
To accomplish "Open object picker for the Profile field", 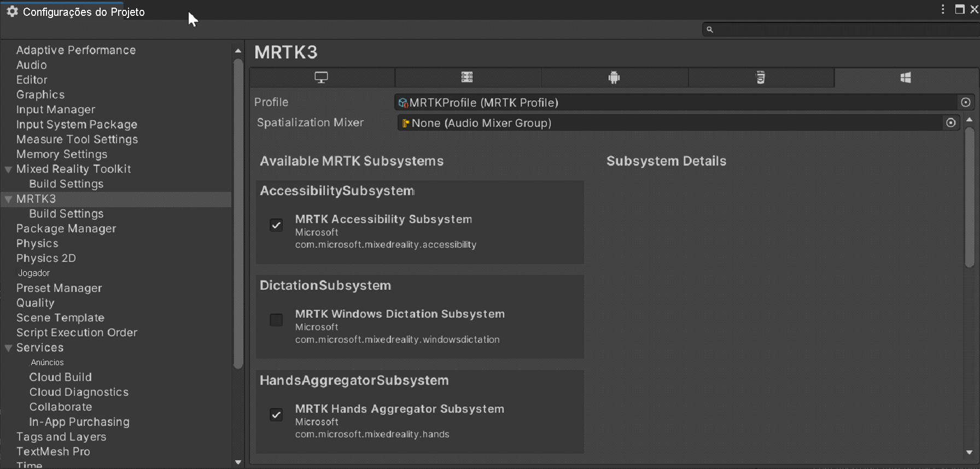I will [x=966, y=102].
